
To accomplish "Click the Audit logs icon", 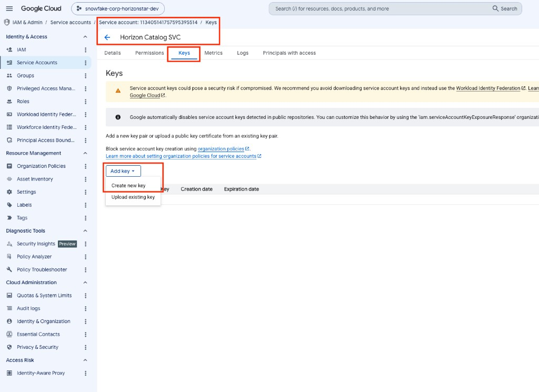I will coord(9,308).
